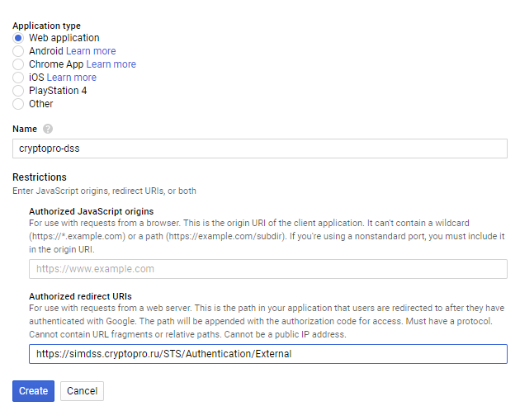Select the Chrome App radio option
This screenshot has width=520, height=420.
coord(18,64)
